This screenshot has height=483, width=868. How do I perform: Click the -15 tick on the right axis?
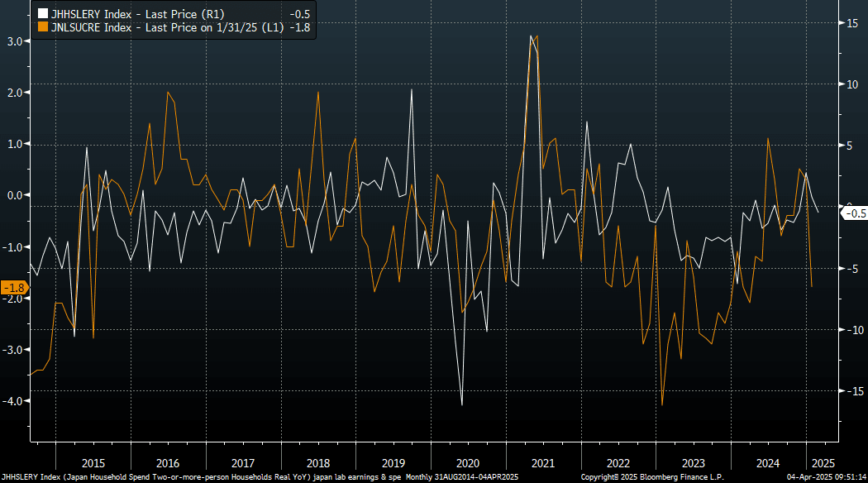[850, 390]
